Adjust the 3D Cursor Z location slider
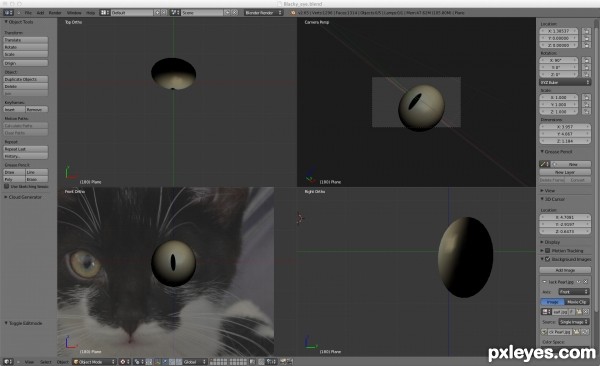600x366 pixels. coord(565,232)
